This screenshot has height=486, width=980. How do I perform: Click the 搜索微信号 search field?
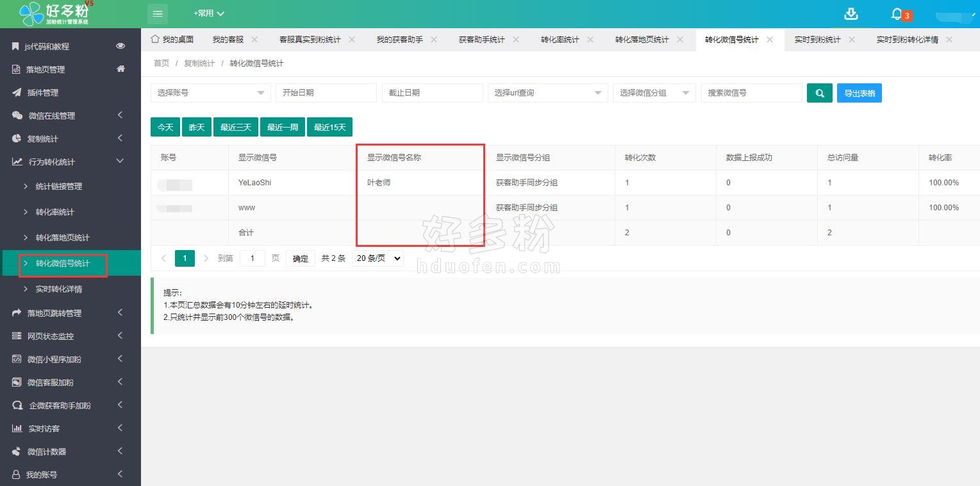coord(752,93)
